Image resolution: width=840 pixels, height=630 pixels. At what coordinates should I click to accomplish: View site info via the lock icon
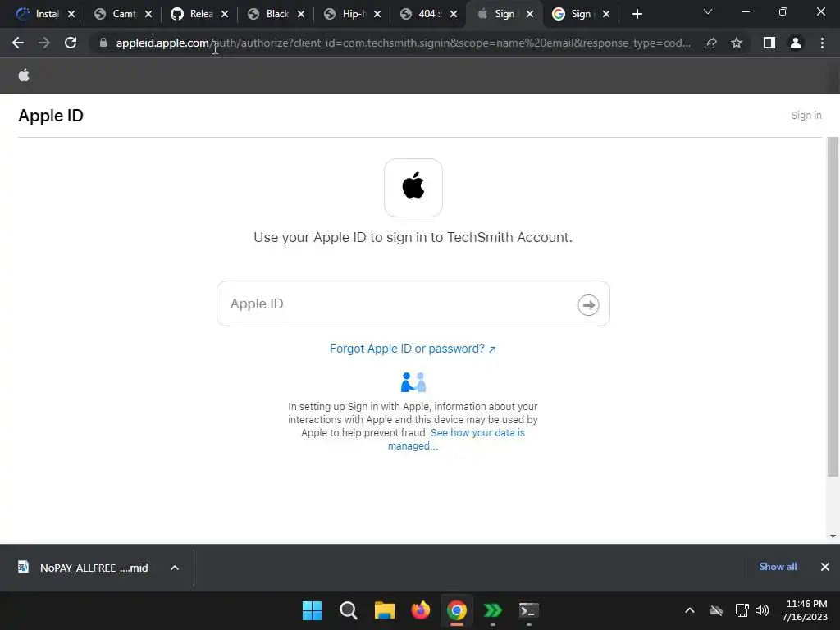pyautogui.click(x=103, y=43)
